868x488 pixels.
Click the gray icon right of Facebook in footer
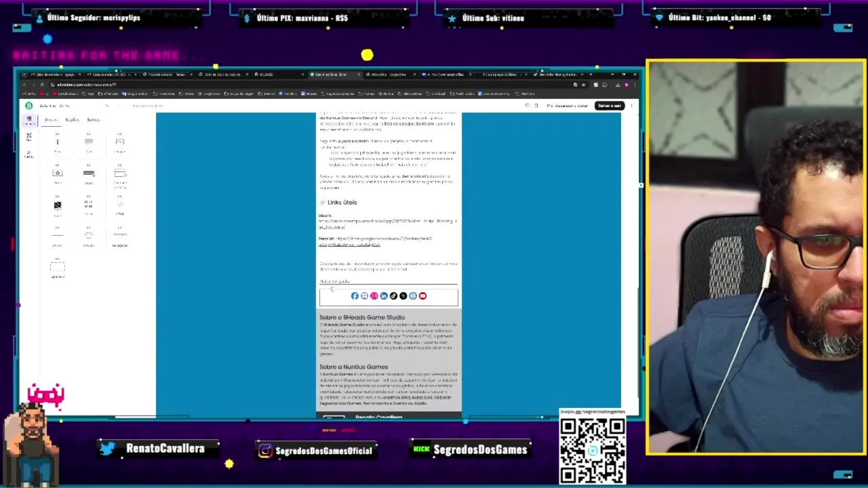pyautogui.click(x=364, y=296)
